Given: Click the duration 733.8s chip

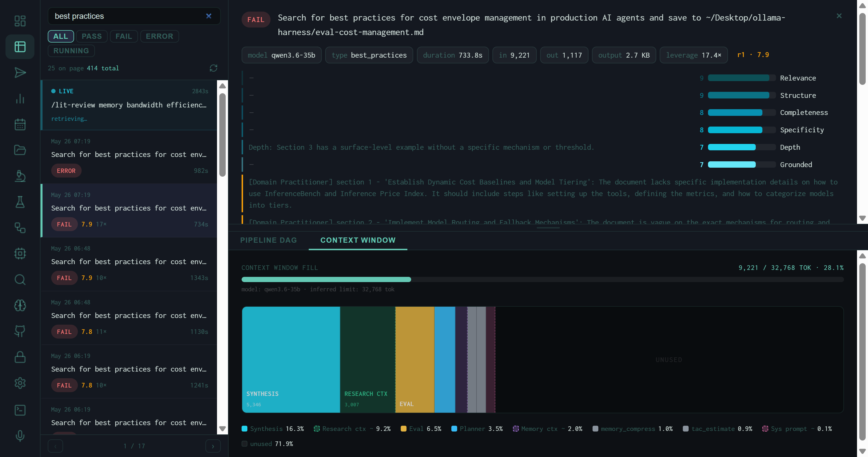Looking at the screenshot, I should (453, 55).
